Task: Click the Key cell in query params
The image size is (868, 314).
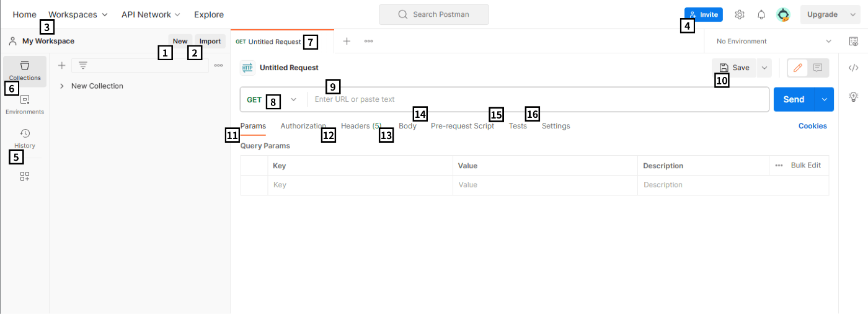Action: (x=360, y=185)
